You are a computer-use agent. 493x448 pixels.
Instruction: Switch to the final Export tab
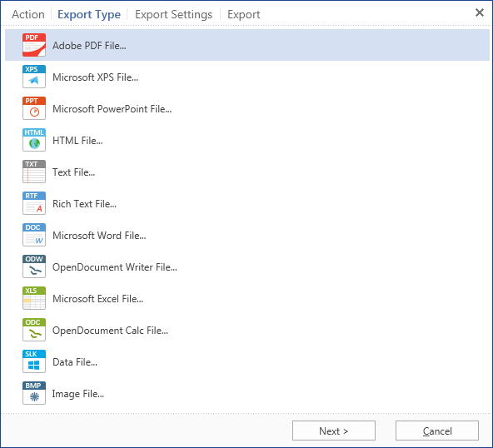pos(244,14)
